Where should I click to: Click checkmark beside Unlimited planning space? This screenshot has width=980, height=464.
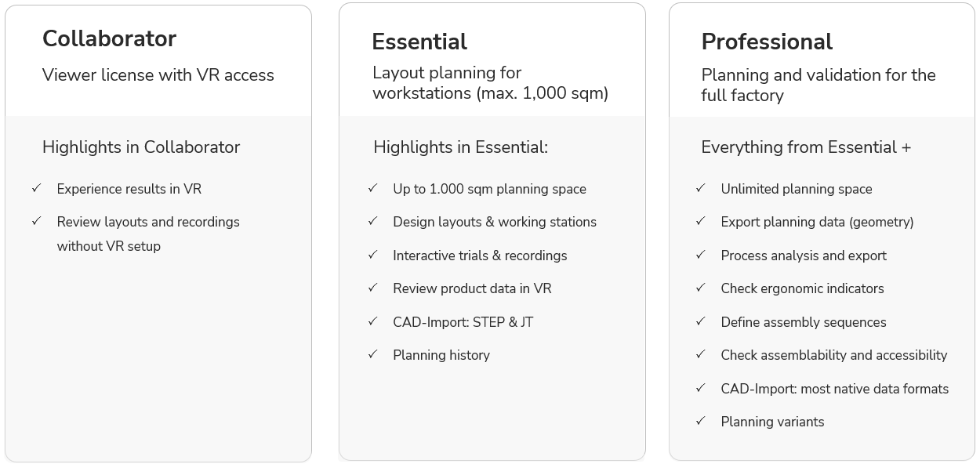pyautogui.click(x=700, y=188)
